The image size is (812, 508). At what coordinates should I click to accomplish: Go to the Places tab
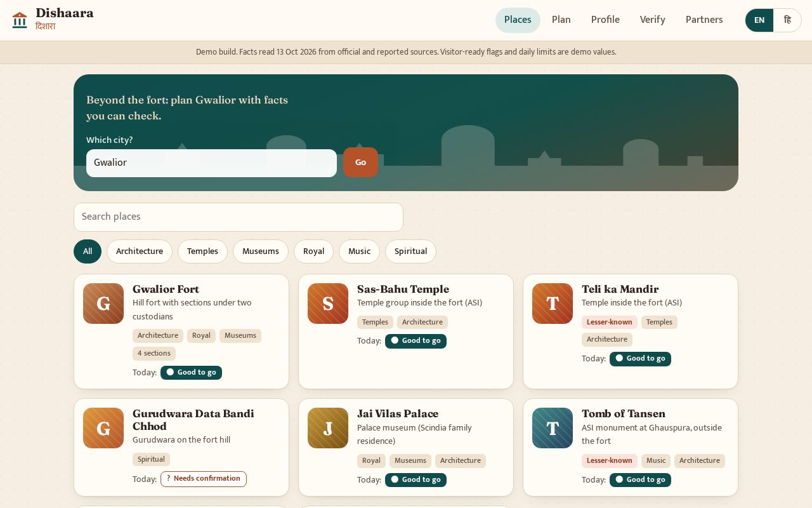pos(518,20)
